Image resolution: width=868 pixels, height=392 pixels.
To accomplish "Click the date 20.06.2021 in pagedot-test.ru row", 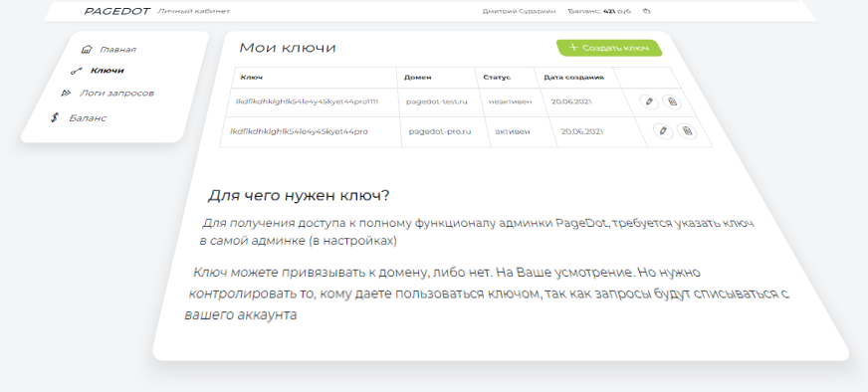I will [571, 101].
